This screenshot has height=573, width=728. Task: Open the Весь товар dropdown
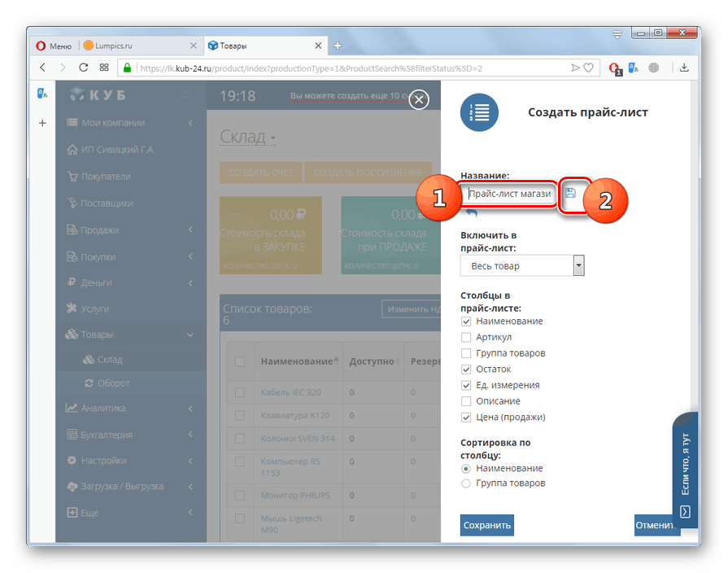coord(522,266)
